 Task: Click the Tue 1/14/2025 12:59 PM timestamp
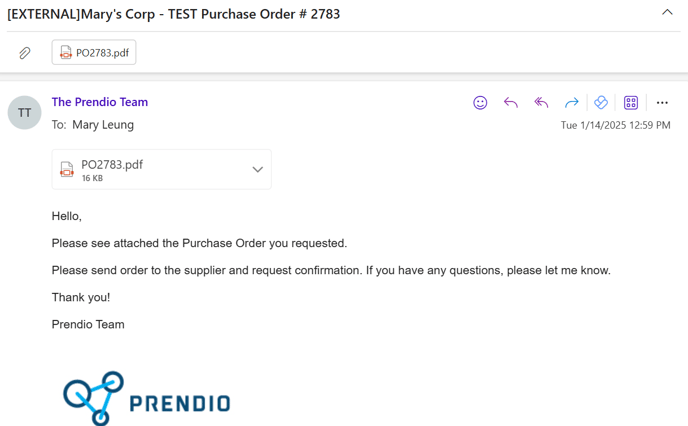[x=615, y=125]
